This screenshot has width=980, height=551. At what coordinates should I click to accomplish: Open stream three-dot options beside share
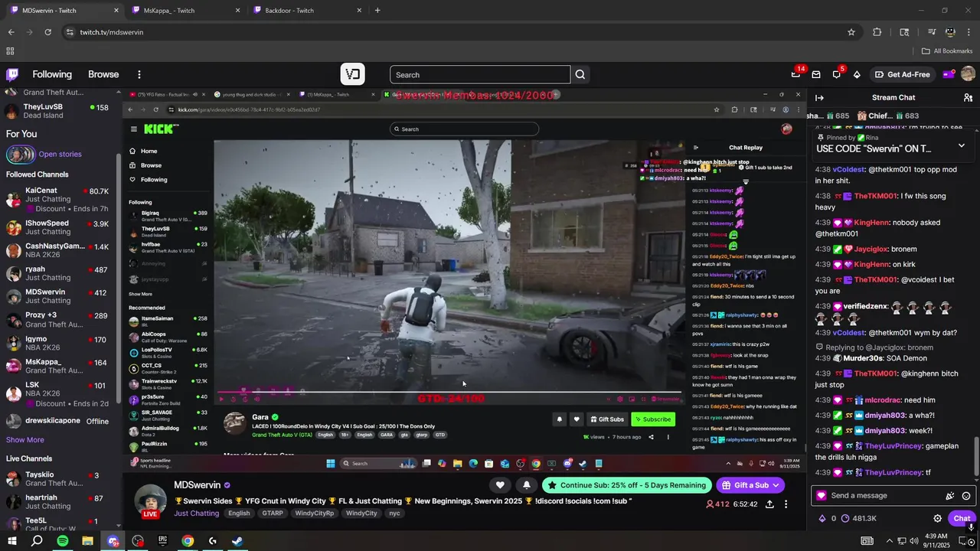(x=786, y=504)
